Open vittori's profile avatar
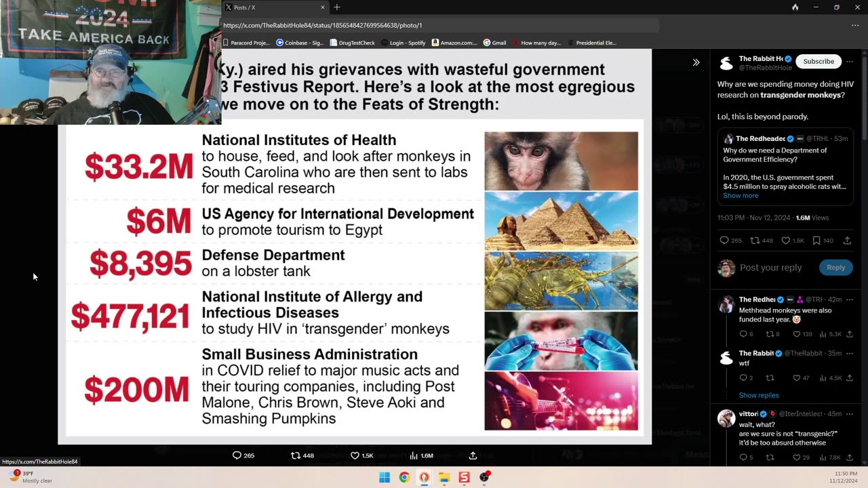 point(726,418)
